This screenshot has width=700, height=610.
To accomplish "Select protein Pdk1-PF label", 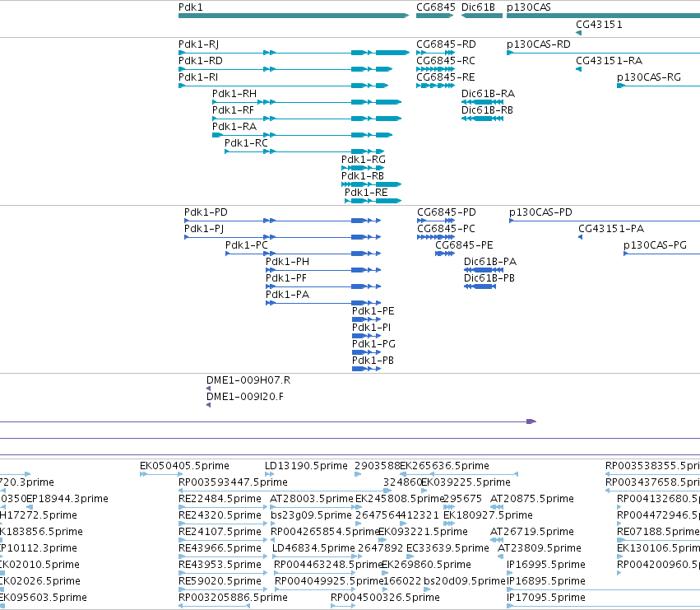I will (286, 278).
